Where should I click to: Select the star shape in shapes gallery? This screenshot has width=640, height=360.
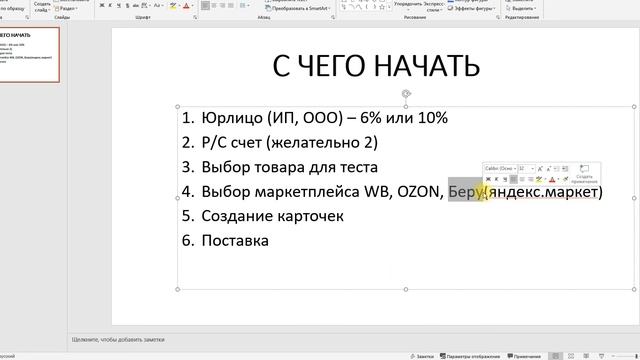click(382, 7)
